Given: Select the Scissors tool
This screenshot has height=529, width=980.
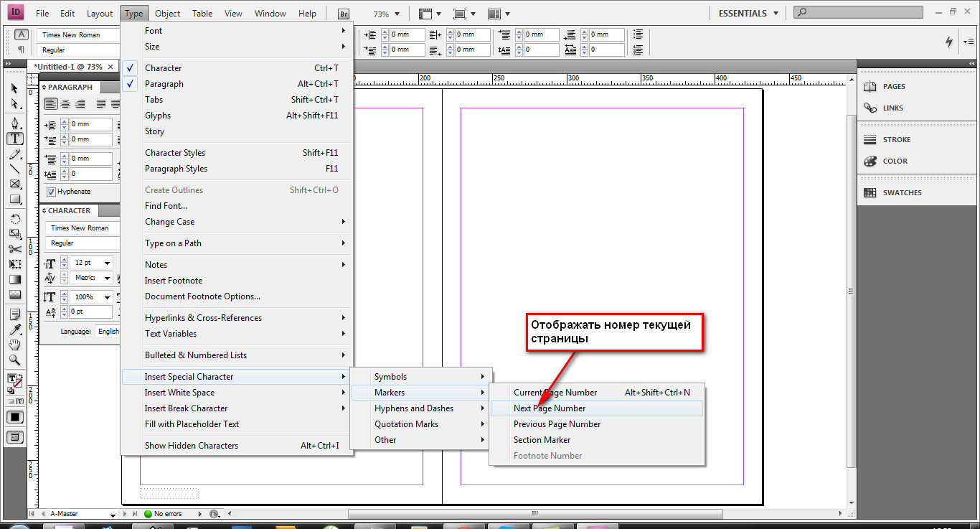Looking at the screenshot, I should 15,249.
